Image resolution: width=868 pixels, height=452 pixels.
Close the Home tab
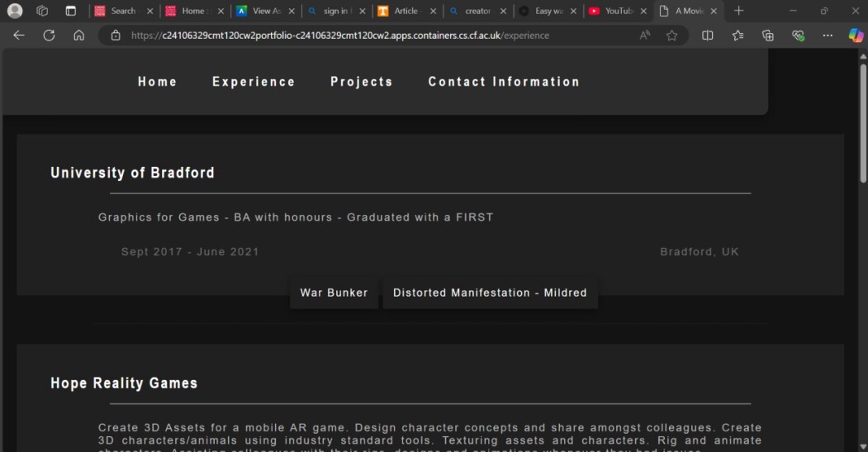tap(221, 11)
